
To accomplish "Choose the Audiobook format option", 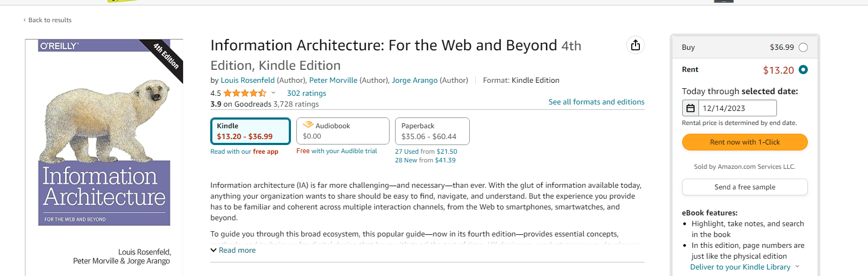I will (342, 131).
